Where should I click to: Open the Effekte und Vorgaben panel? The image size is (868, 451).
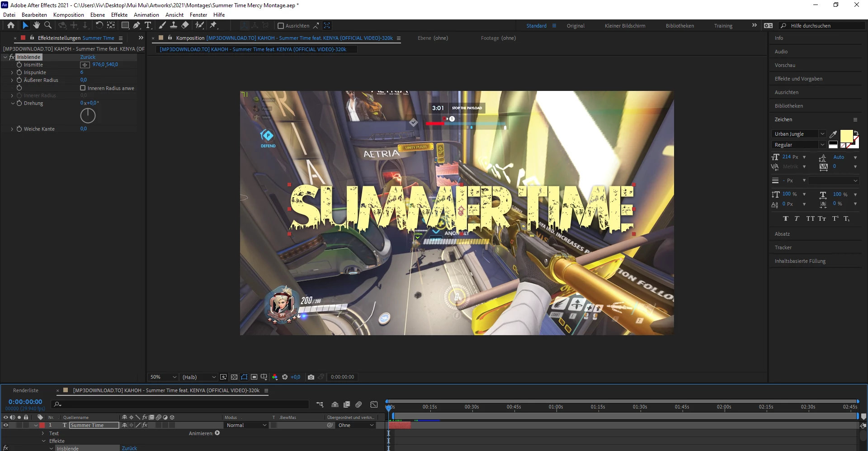(798, 79)
